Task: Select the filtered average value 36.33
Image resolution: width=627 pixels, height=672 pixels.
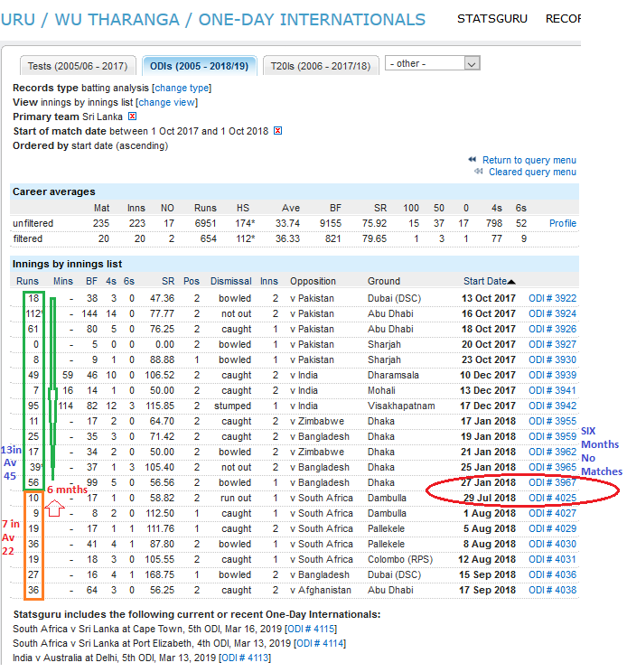Action: coord(287,238)
